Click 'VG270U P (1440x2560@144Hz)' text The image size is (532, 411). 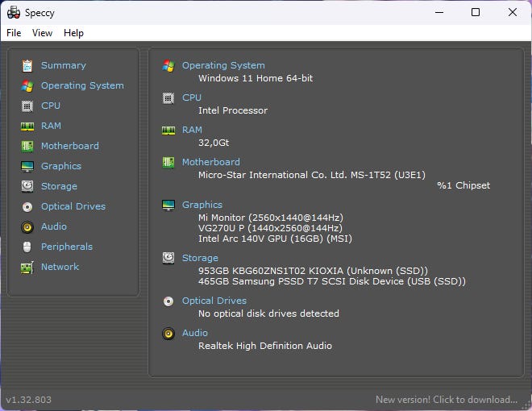point(270,228)
